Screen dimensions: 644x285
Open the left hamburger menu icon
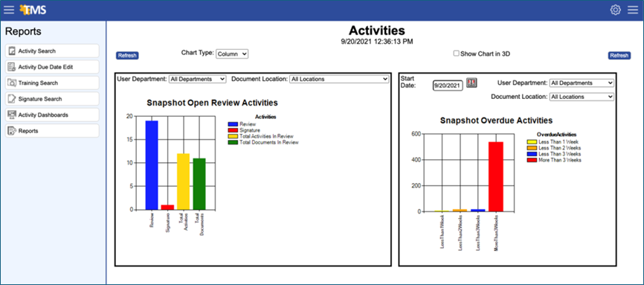pos(9,10)
